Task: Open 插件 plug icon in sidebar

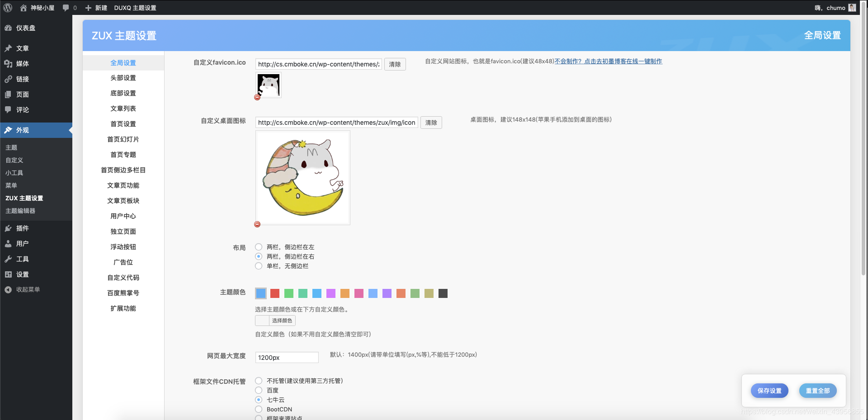Action: point(8,228)
